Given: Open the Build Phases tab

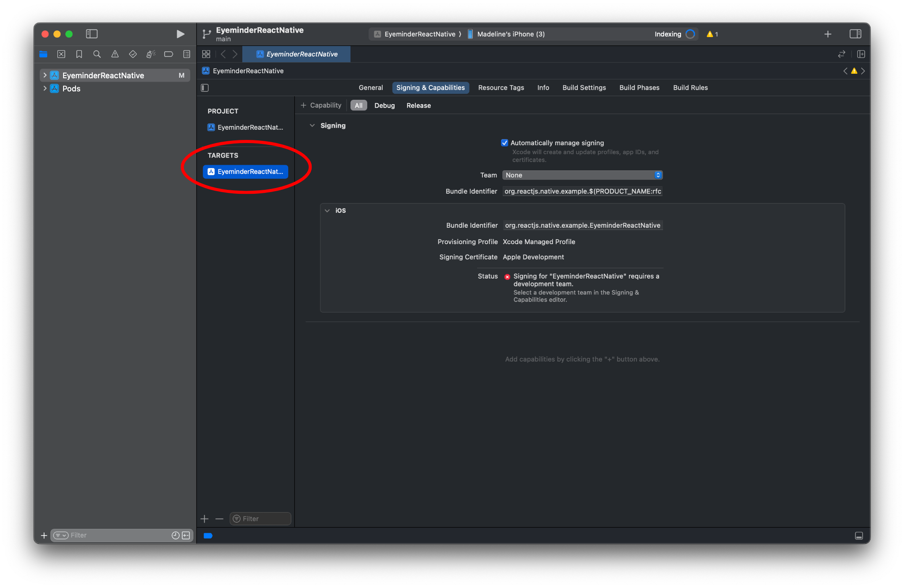Looking at the screenshot, I should 639,88.
